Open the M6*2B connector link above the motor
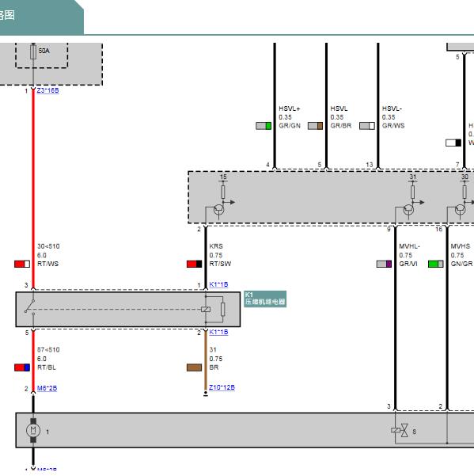Viewport: 474px width, 476px height. click(x=47, y=388)
